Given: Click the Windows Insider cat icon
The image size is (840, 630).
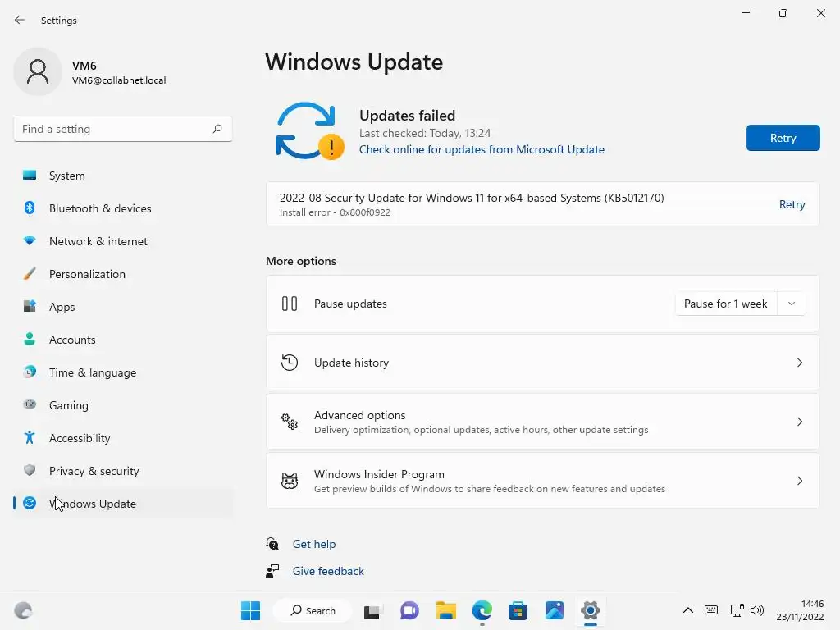Looking at the screenshot, I should [x=290, y=481].
